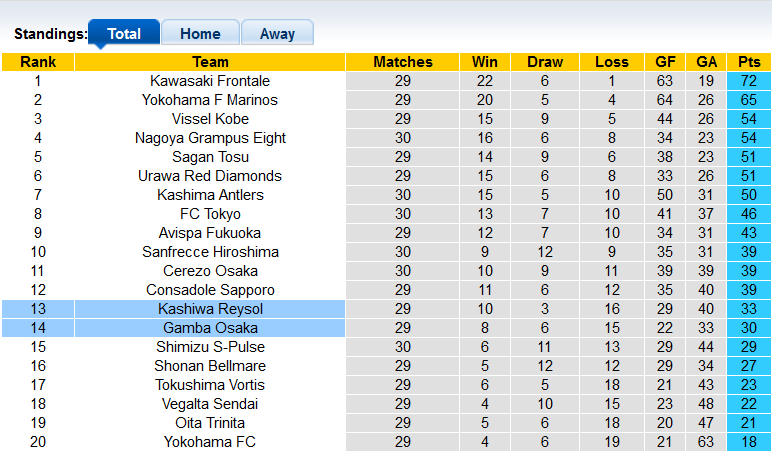Open Yokohama F Marinos team page

click(210, 100)
